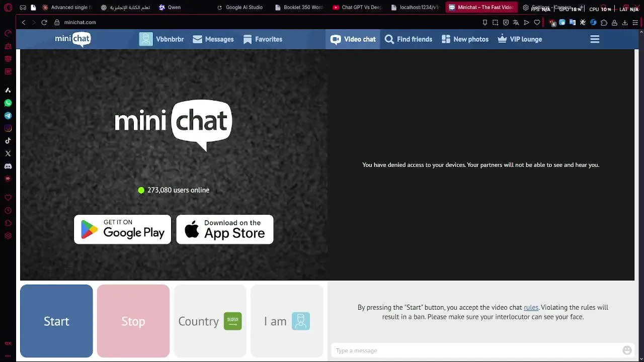Open sidebar bookmarks heart icon
Image resolution: width=644 pixels, height=362 pixels.
click(8, 198)
